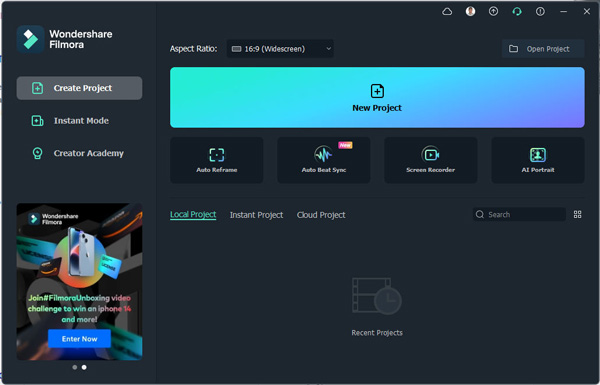
Task: Select the second banner carousel dot
Action: coord(84,367)
